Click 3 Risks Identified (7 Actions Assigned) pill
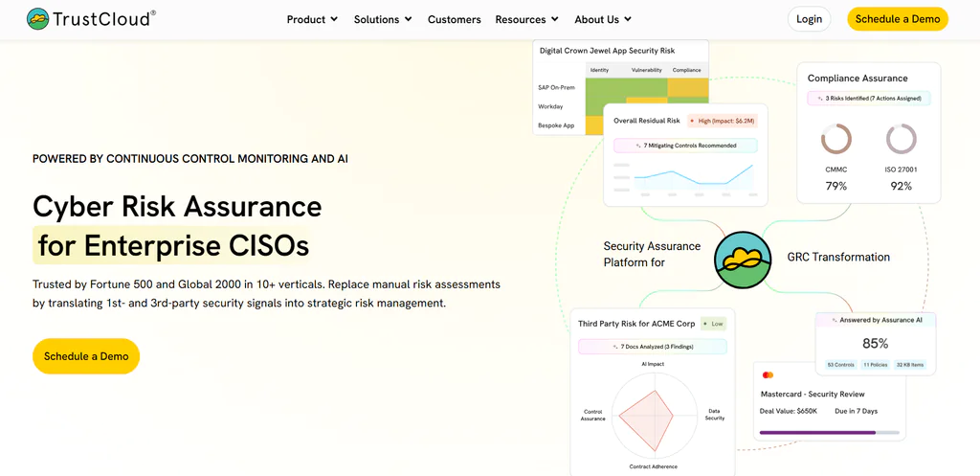 tap(869, 99)
